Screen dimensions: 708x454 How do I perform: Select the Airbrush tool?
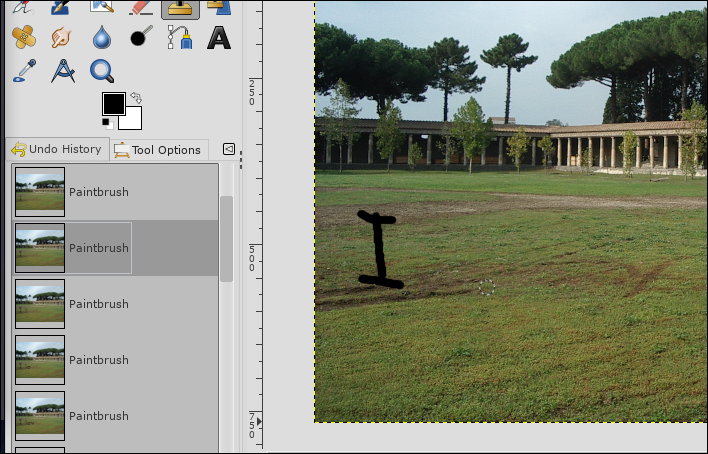pos(24,6)
